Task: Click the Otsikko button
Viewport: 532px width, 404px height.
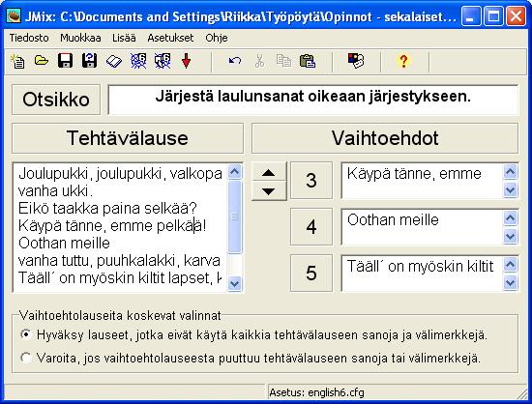Action: [56, 100]
